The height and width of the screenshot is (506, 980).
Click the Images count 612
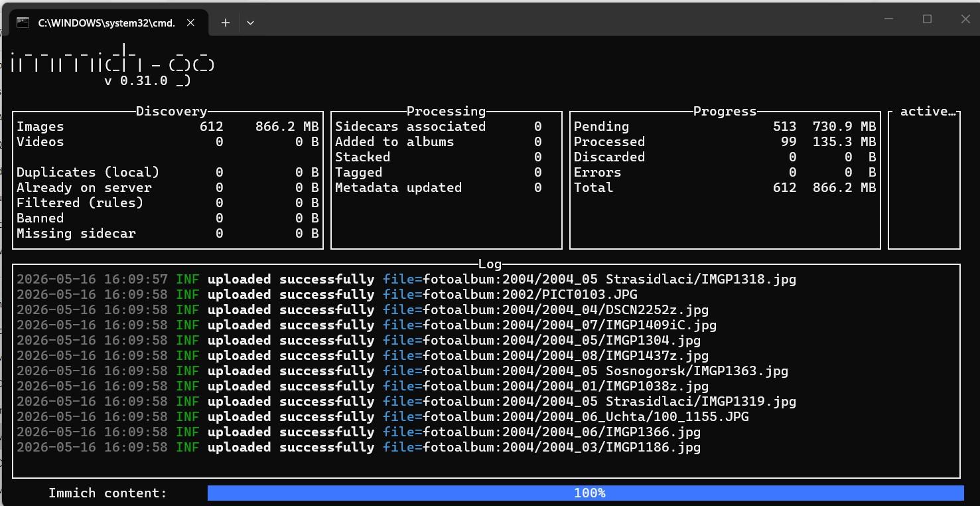point(212,126)
